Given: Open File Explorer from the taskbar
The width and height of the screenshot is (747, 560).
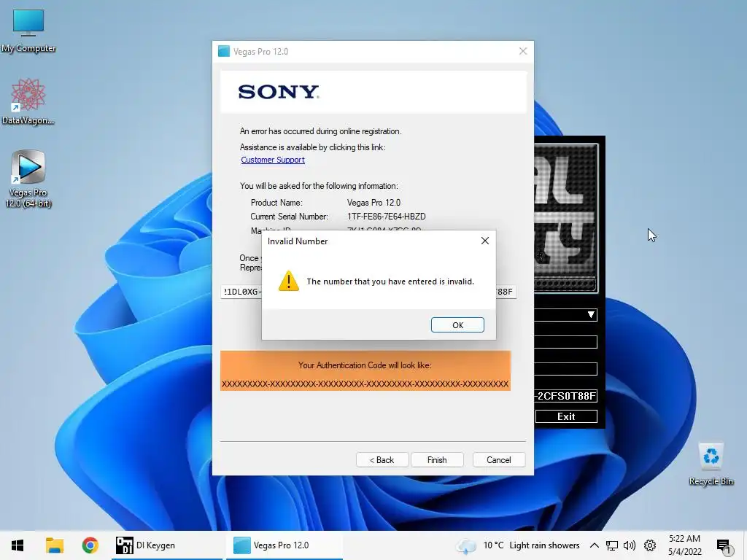Looking at the screenshot, I should pos(54,545).
